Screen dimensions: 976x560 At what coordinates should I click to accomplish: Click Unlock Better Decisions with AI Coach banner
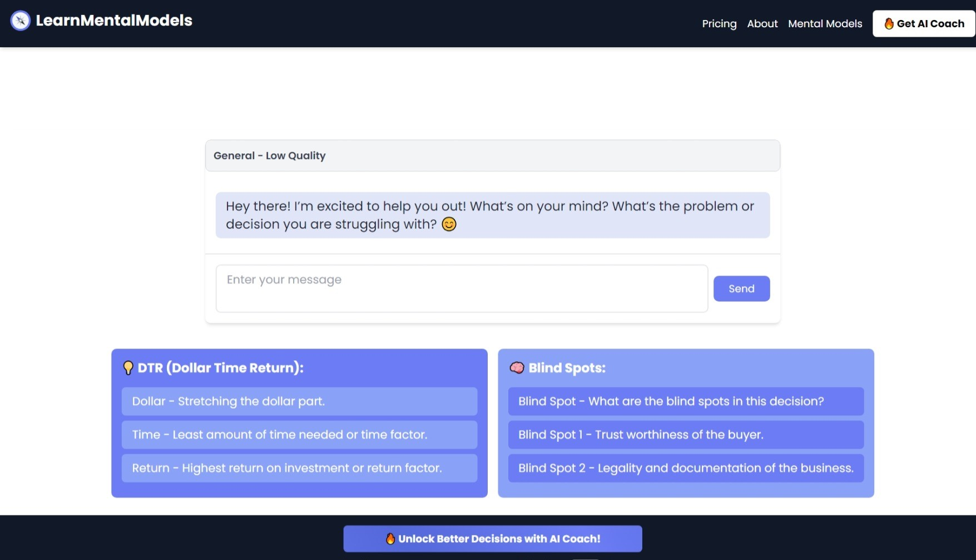493,538
